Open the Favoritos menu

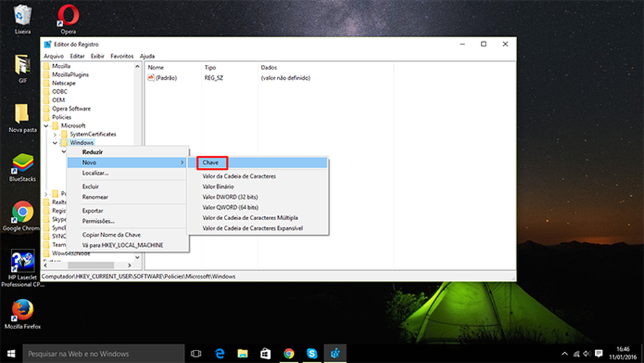tap(122, 56)
